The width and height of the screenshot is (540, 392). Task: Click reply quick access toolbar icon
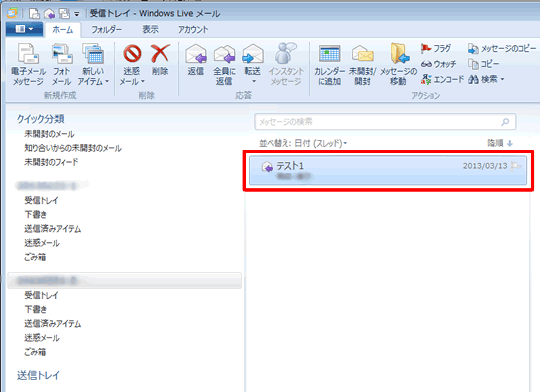point(49,13)
